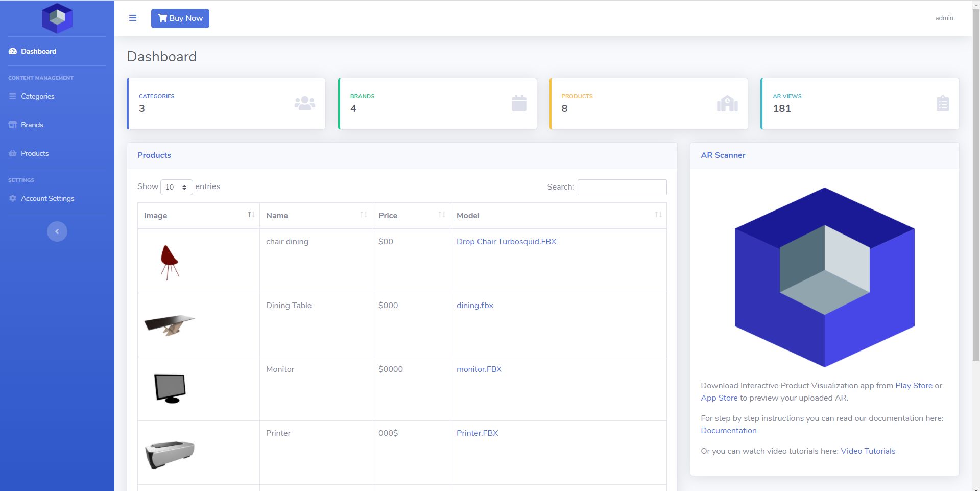The width and height of the screenshot is (980, 491).
Task: Go to Account Settings in sidebar
Action: (x=47, y=198)
